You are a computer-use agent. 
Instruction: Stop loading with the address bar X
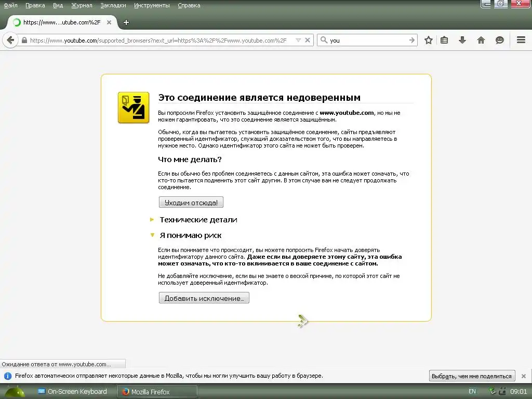click(x=308, y=41)
